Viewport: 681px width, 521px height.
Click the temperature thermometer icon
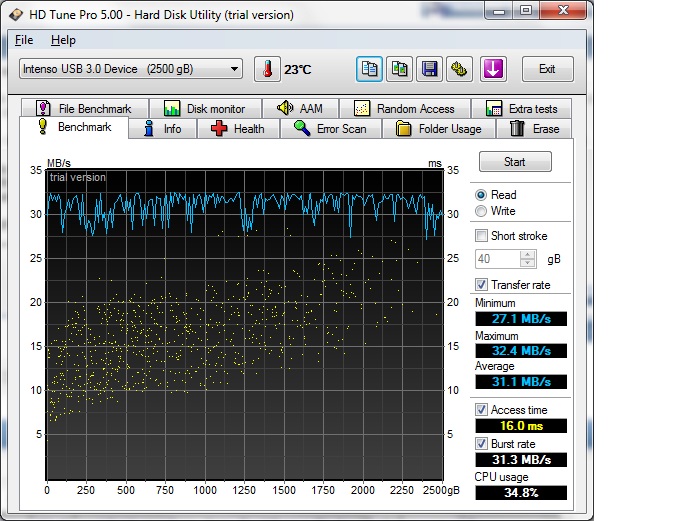coord(267,69)
